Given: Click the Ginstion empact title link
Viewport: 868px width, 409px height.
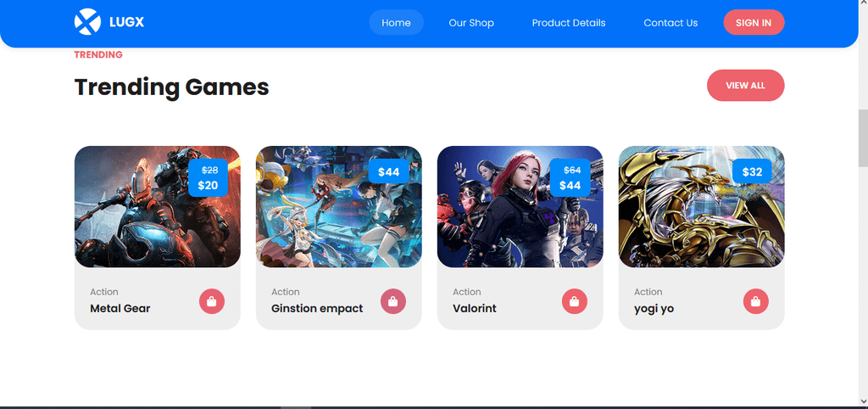Looking at the screenshot, I should point(317,308).
